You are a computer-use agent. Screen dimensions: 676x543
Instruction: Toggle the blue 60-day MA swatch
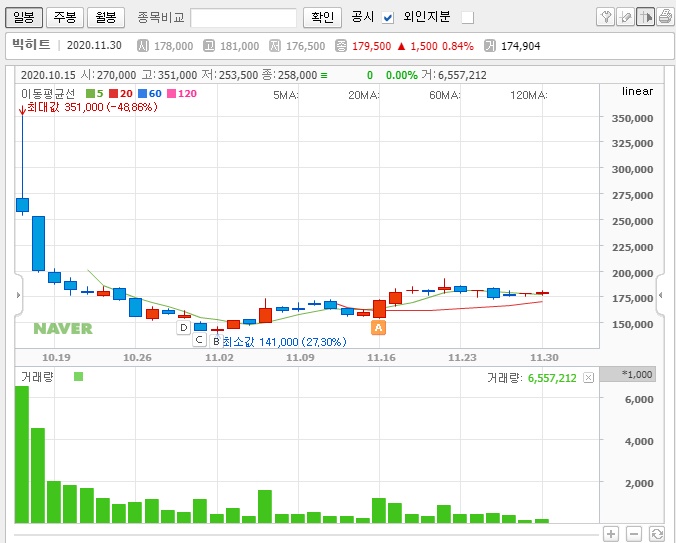click(x=142, y=94)
